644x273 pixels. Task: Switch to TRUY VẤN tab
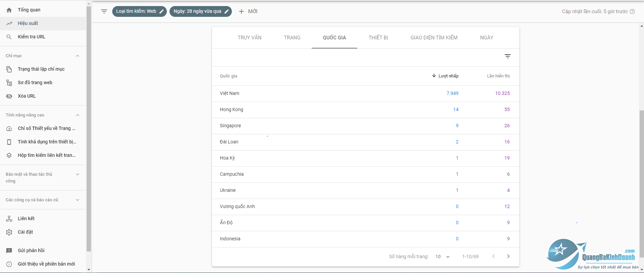(249, 38)
